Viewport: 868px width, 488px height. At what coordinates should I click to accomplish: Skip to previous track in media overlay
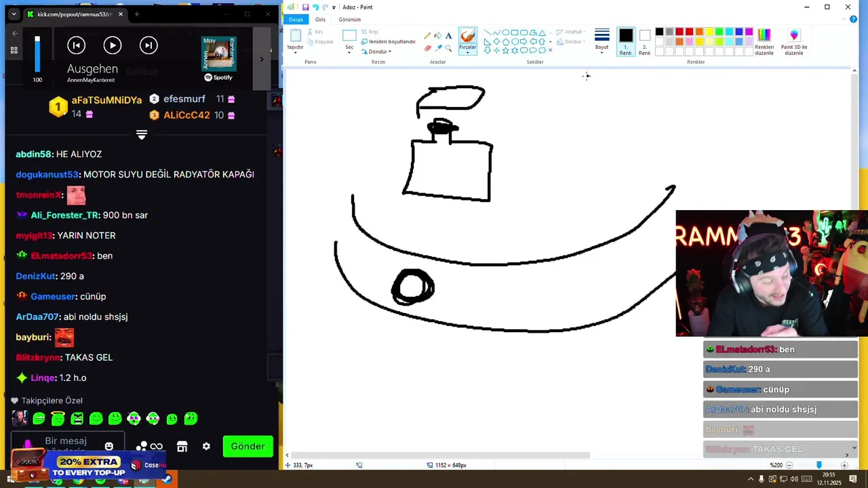[x=76, y=45]
